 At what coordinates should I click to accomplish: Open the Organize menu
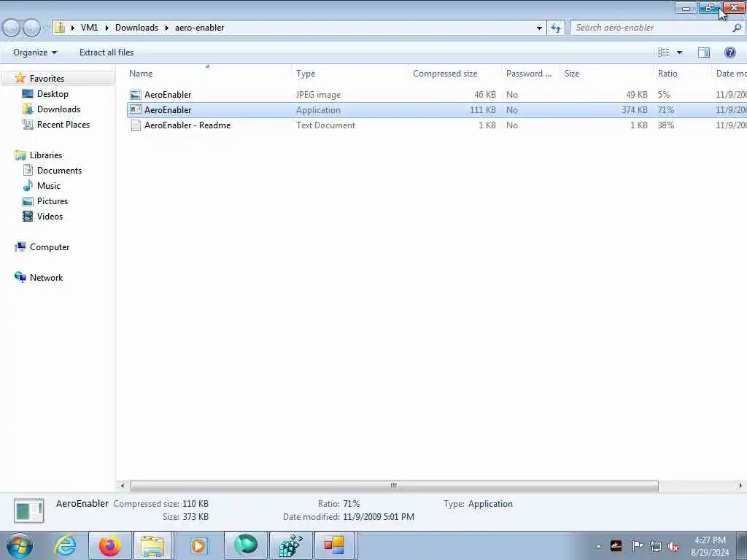35,52
